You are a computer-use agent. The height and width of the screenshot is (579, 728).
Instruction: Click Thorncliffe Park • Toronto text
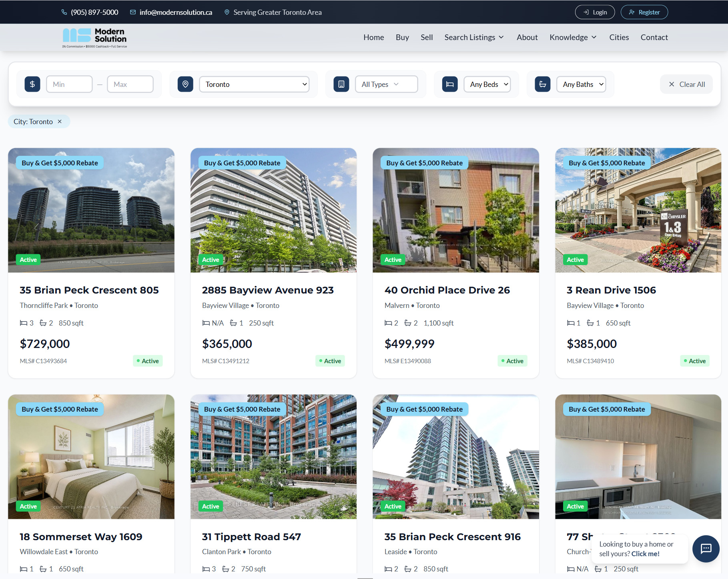(x=59, y=306)
